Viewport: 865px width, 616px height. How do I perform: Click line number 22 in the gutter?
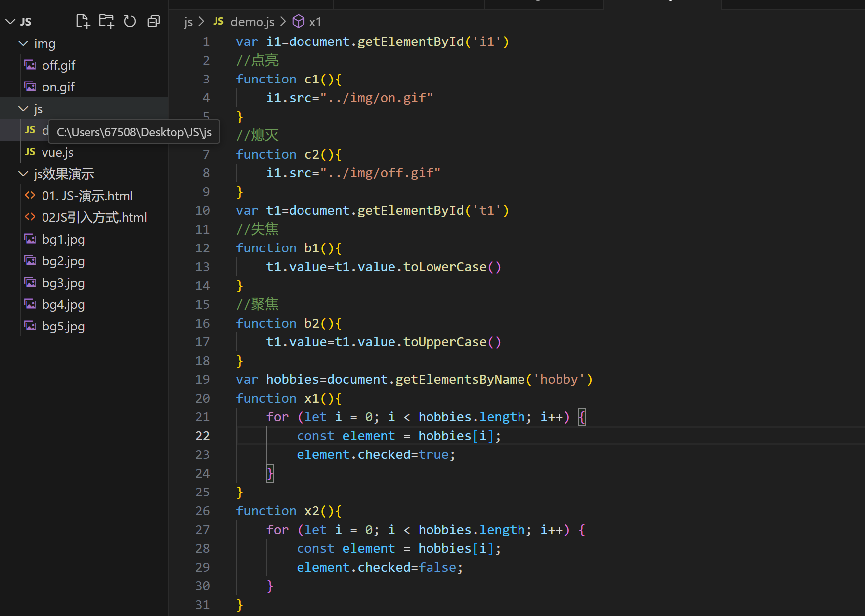click(203, 436)
